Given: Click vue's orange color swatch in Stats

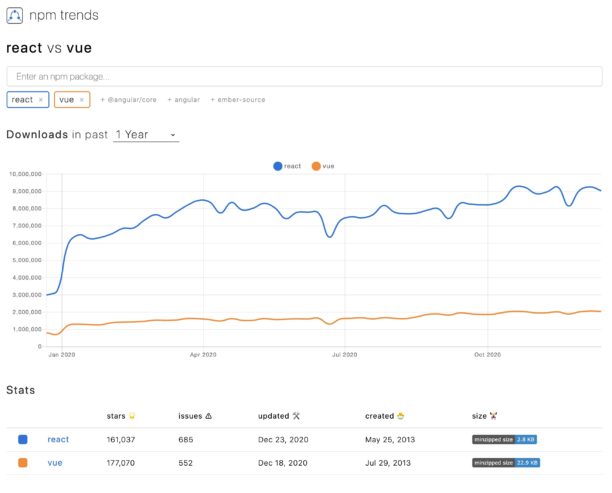Looking at the screenshot, I should click(x=23, y=463).
